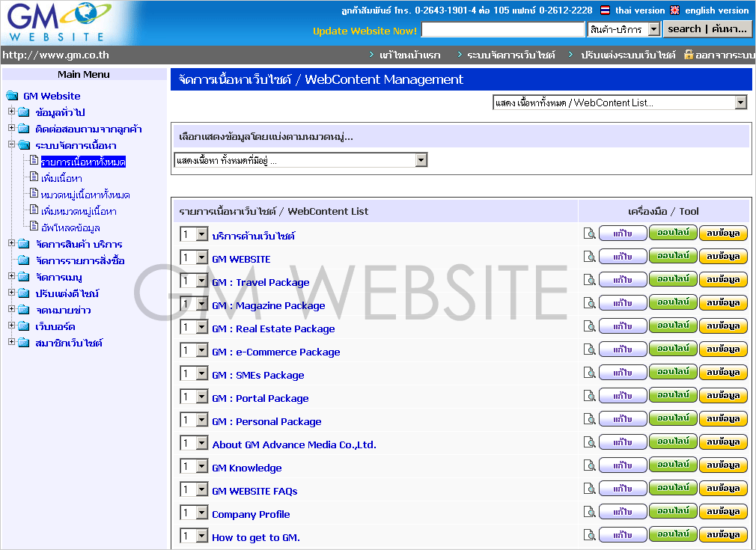The width and height of the screenshot is (756, 550).
Task: Click folder icon beside จัดการรายการสั่งซื้อ
Action: tap(24, 260)
